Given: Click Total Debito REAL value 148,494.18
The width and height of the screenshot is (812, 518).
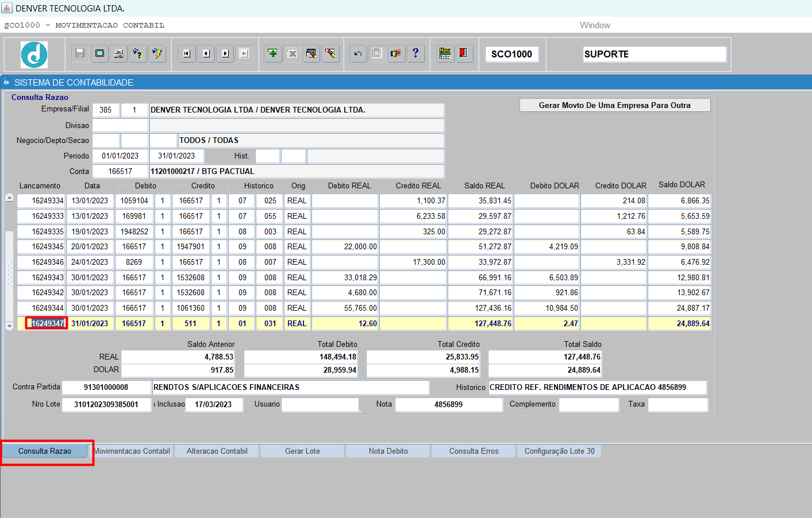Looking at the screenshot, I should [x=301, y=357].
